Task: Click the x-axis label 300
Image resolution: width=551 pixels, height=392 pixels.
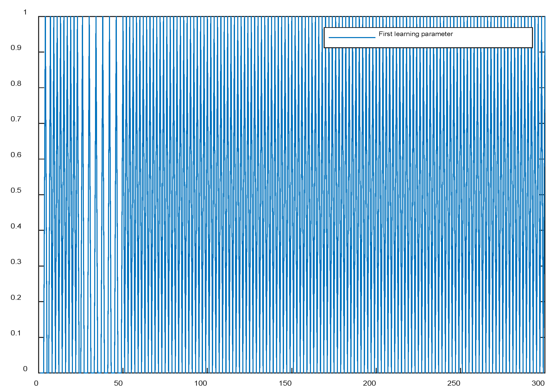Action: (538, 383)
